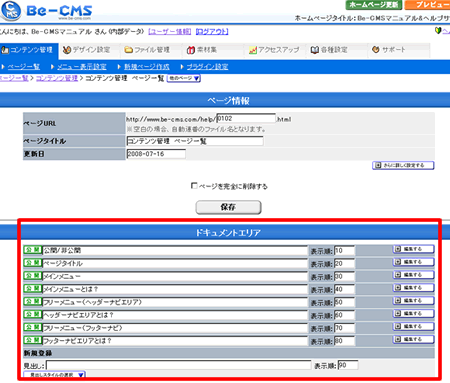The image size is (450, 383).
Task: Toggle 公開 badge on the 公開/非公開 row
Action: click(32, 250)
